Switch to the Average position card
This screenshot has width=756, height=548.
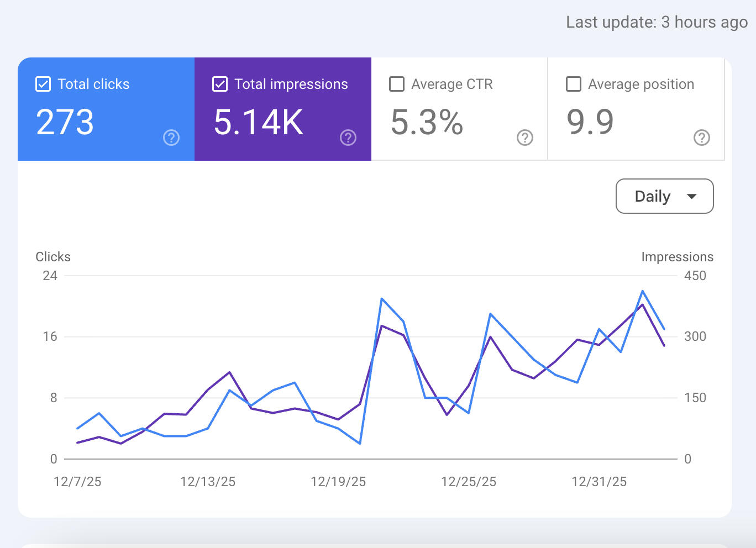tap(636, 109)
